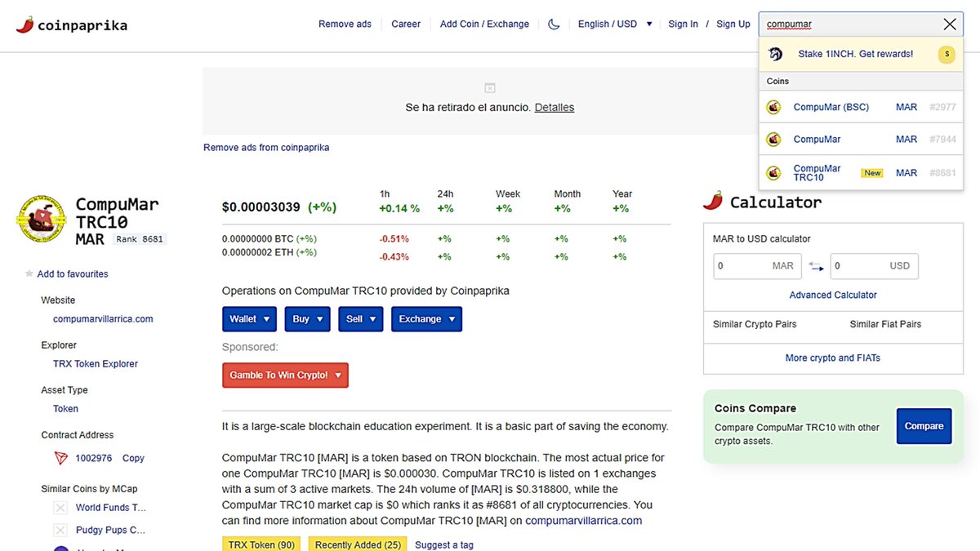Click the 1INCH logo icon in search results
The height and width of the screenshot is (551, 980).
click(x=775, y=54)
